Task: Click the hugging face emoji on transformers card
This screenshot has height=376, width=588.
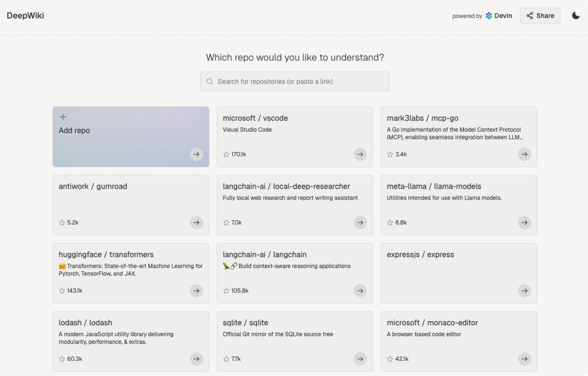Action: pyautogui.click(x=62, y=266)
